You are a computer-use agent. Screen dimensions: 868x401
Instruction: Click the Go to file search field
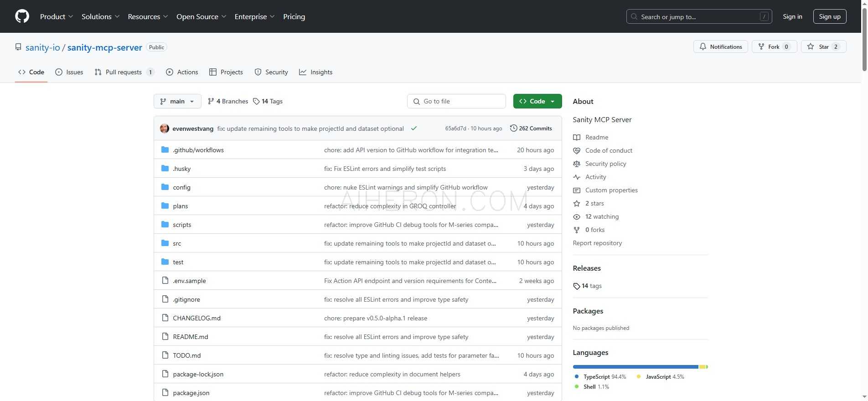[456, 101]
